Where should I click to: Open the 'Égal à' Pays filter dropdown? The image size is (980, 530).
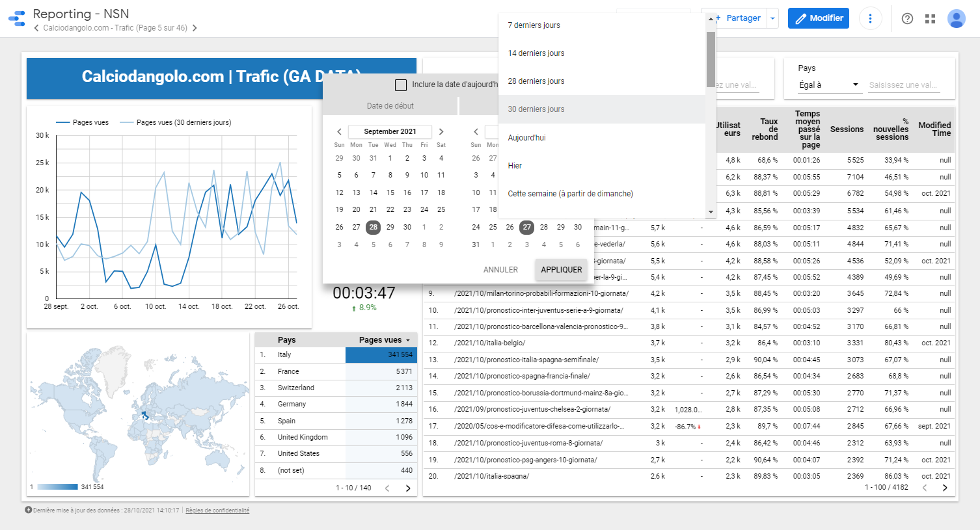coord(828,85)
